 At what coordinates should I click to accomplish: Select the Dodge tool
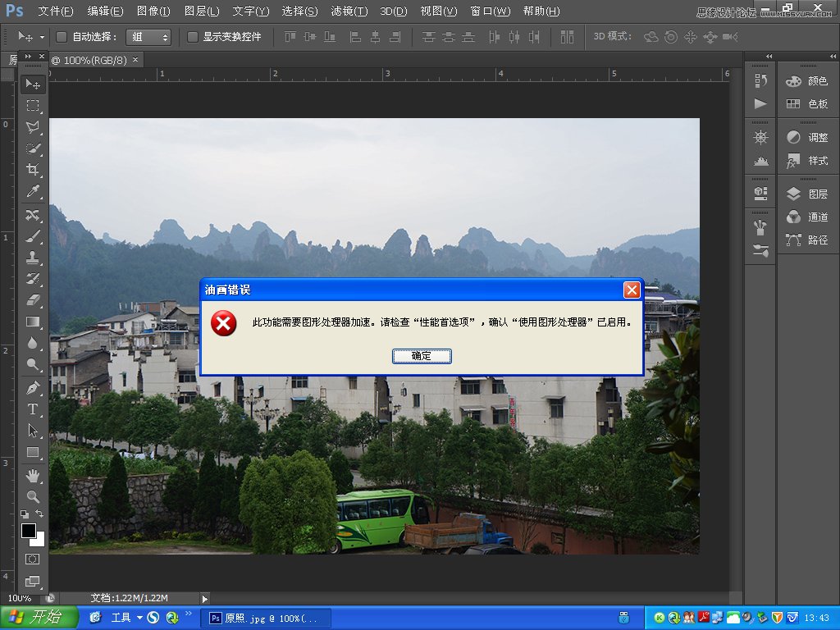pyautogui.click(x=33, y=364)
